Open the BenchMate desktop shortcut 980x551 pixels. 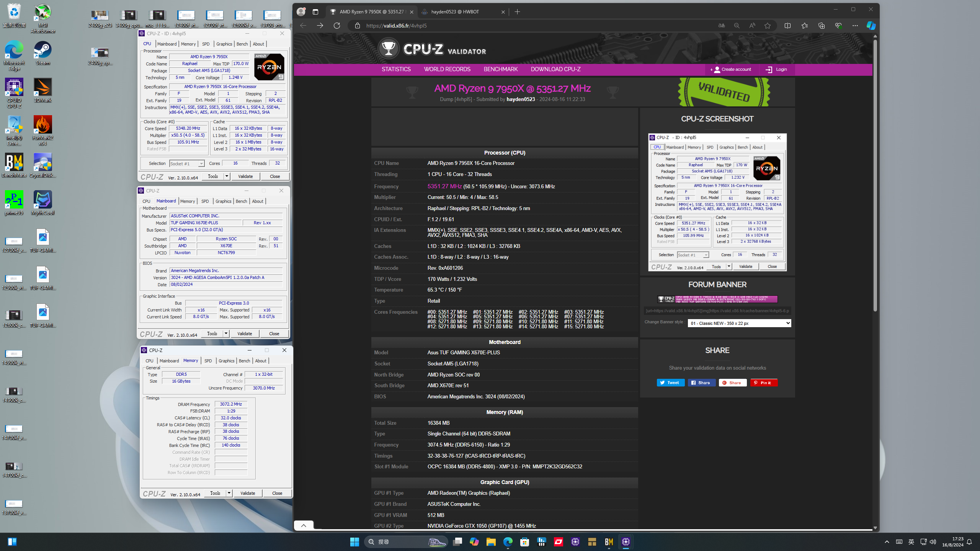pyautogui.click(x=14, y=165)
